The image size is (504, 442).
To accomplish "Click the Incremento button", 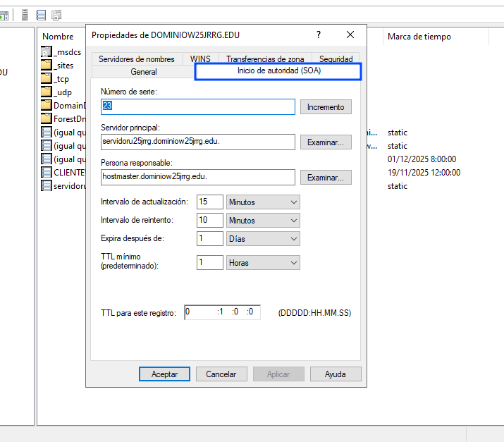I will click(x=326, y=106).
